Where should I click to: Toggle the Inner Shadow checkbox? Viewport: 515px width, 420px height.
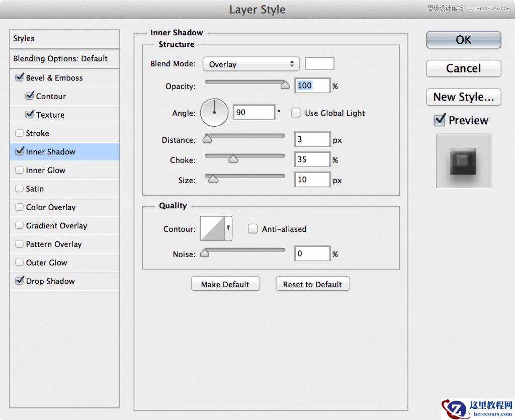click(x=20, y=151)
